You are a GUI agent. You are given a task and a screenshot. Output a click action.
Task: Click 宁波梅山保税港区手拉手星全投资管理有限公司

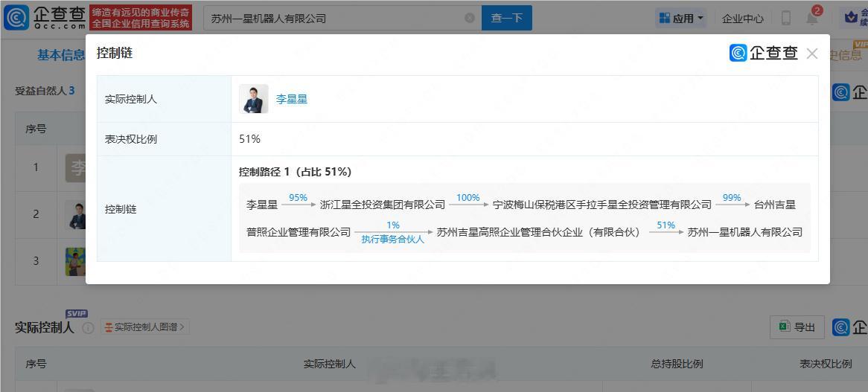point(601,205)
